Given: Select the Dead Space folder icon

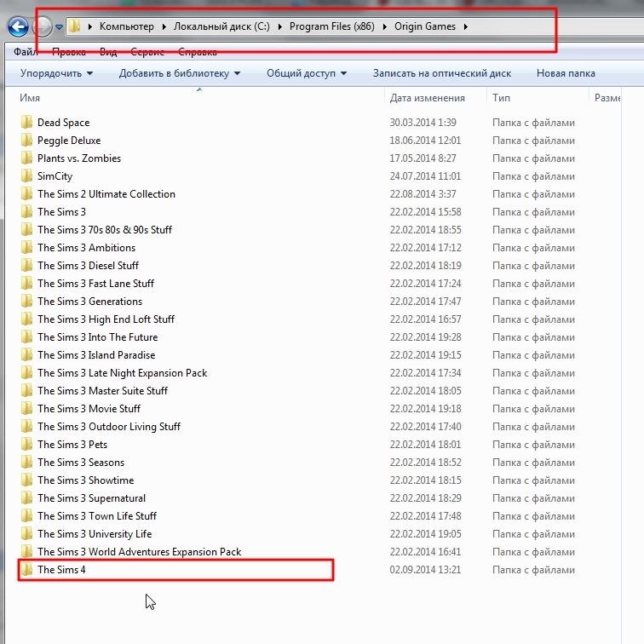Looking at the screenshot, I should click(x=26, y=122).
